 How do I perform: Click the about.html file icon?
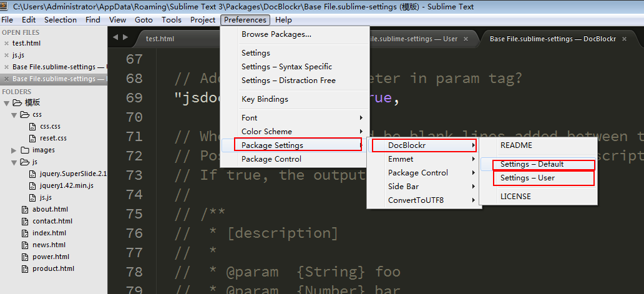[x=25, y=209]
